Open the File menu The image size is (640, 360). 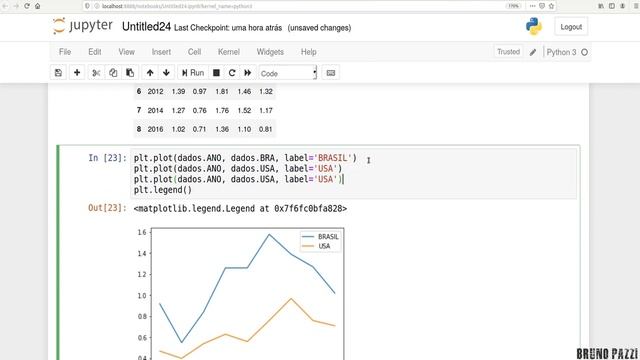(65, 52)
